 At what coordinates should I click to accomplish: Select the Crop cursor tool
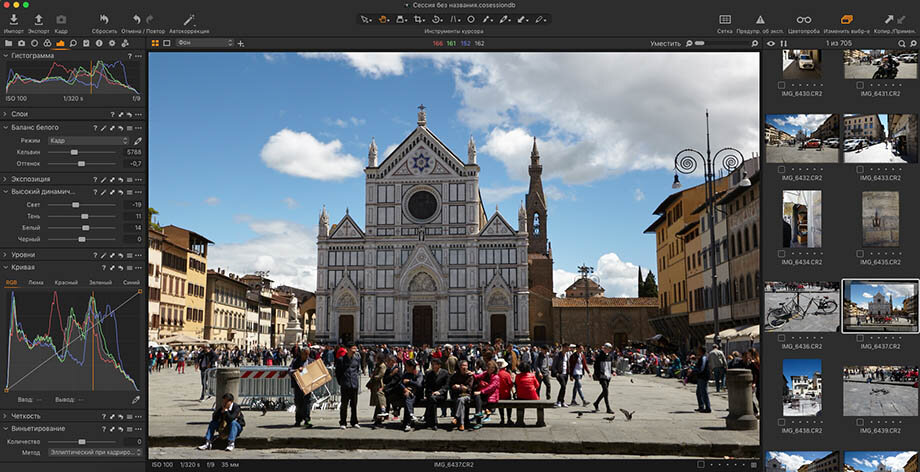point(418,19)
